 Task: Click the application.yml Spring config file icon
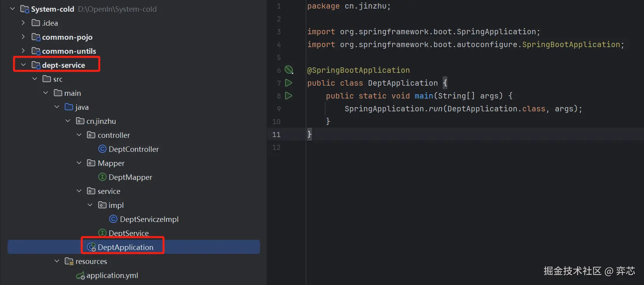[81, 276]
